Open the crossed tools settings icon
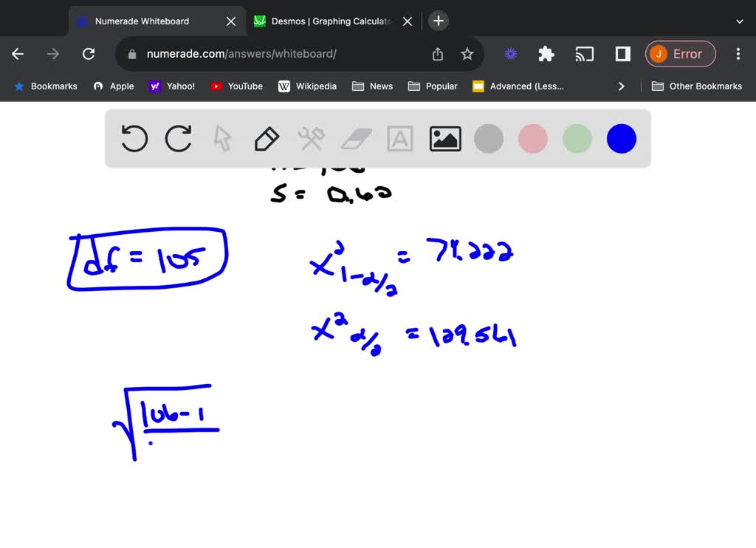Image resolution: width=756 pixels, height=548 pixels. (x=311, y=139)
